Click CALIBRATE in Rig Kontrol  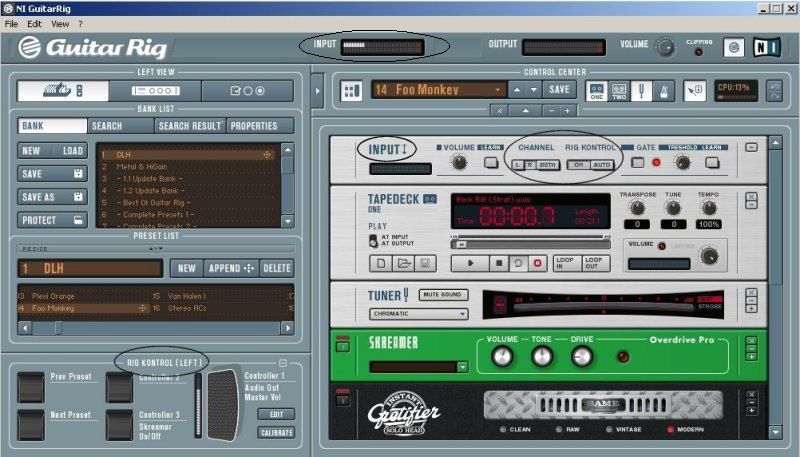click(x=276, y=433)
